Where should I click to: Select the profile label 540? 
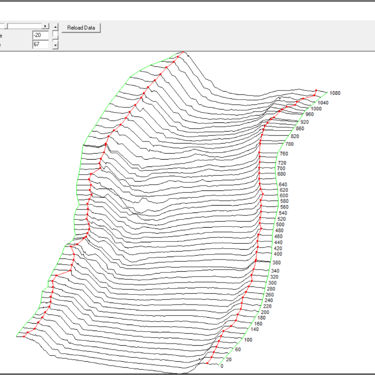point(283,213)
